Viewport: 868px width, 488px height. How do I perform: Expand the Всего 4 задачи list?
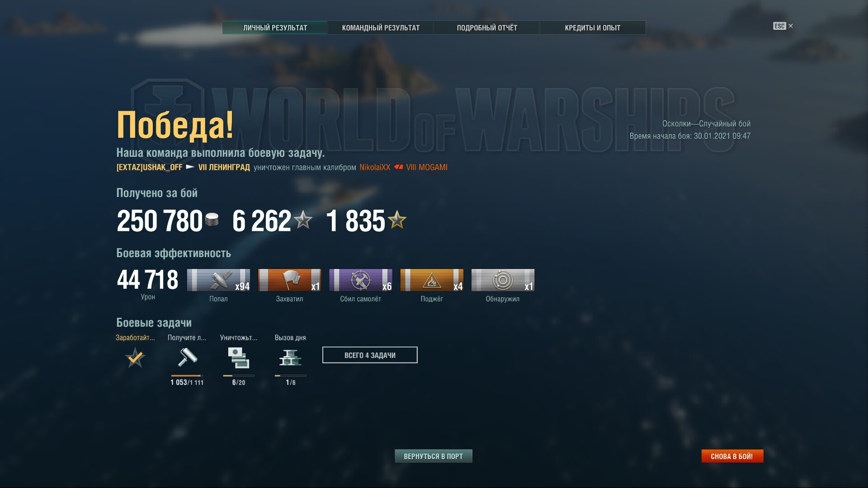(370, 355)
